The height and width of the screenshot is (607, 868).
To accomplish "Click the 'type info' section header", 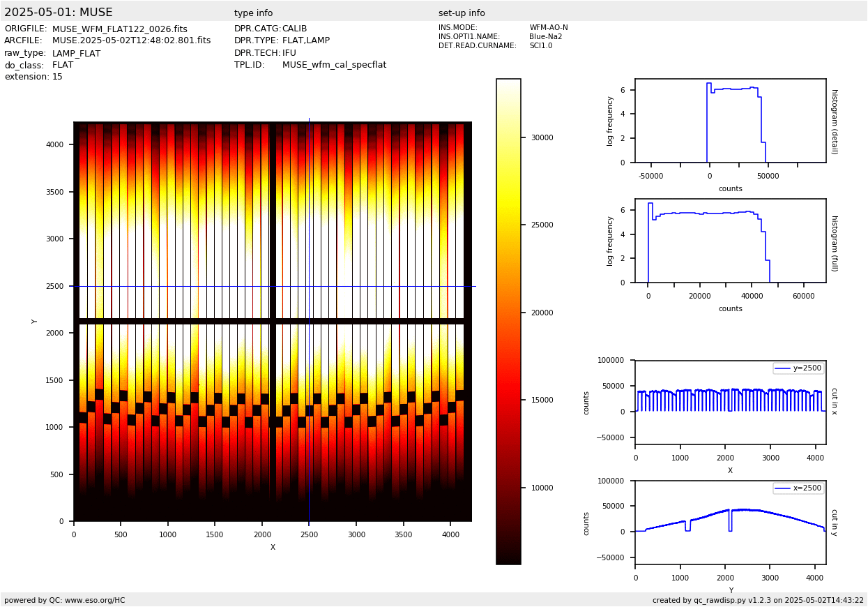I will (x=253, y=13).
